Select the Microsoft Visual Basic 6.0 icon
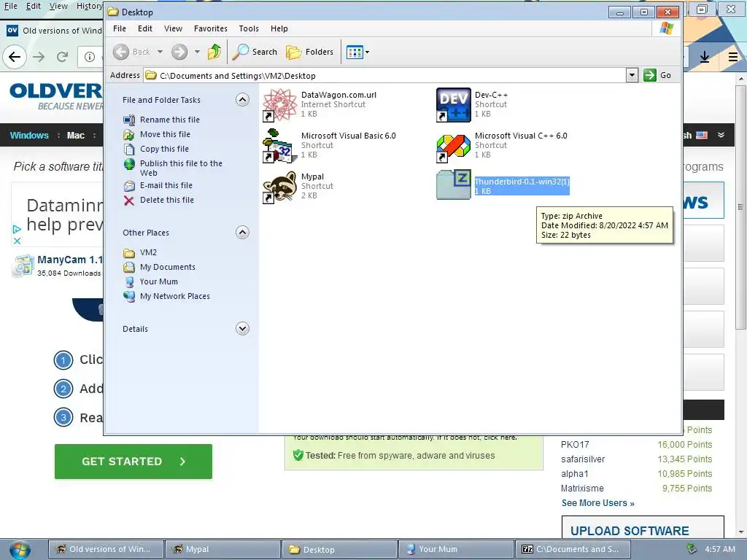Image resolution: width=747 pixels, height=560 pixels. (x=279, y=146)
